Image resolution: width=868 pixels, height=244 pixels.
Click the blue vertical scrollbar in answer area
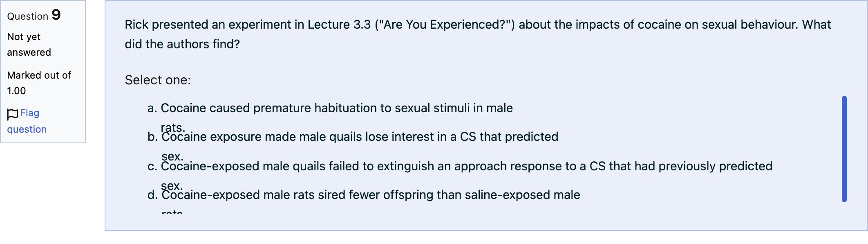coord(844,149)
